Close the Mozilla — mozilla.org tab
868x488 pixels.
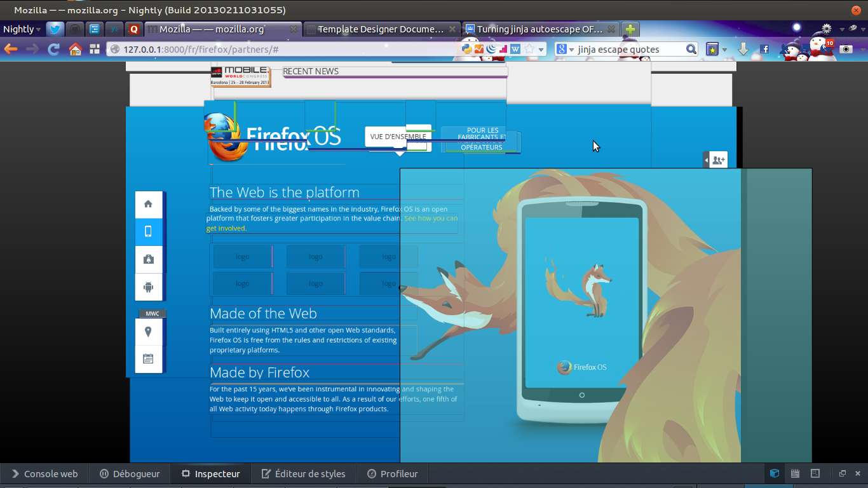(x=293, y=29)
